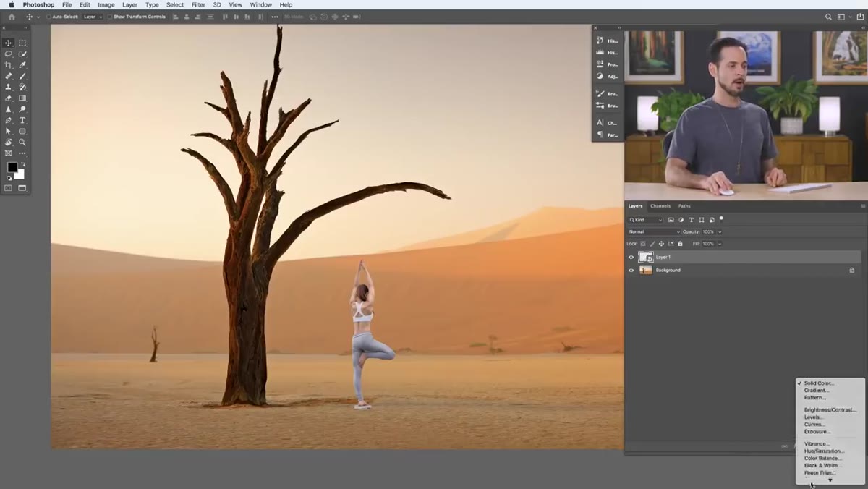Select the Crop tool
Image resolution: width=868 pixels, height=489 pixels.
(9, 65)
